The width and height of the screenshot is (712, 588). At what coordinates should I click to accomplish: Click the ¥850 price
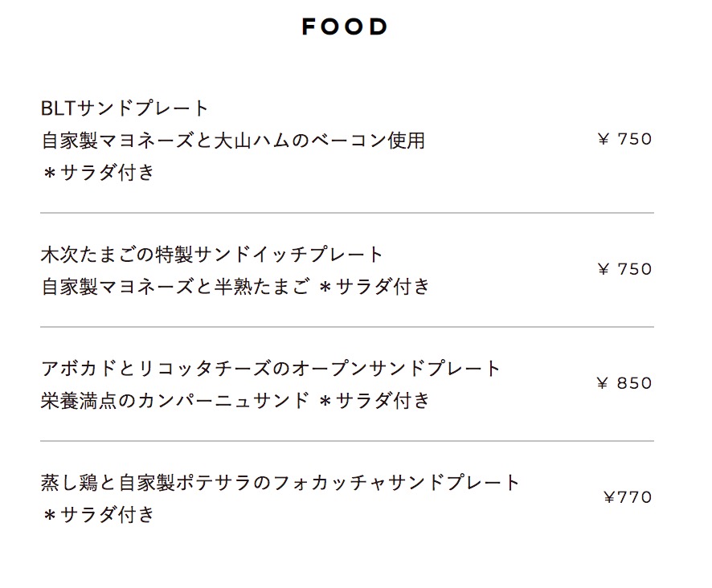tap(624, 384)
